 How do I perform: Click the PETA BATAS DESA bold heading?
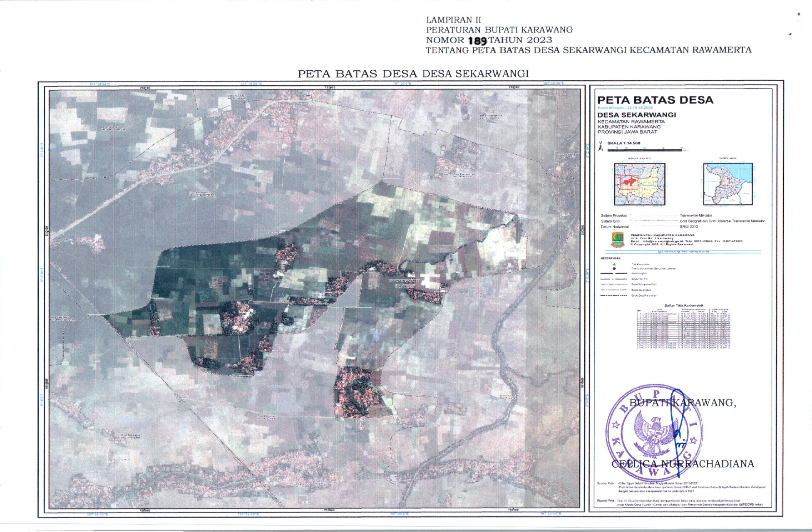(x=655, y=100)
